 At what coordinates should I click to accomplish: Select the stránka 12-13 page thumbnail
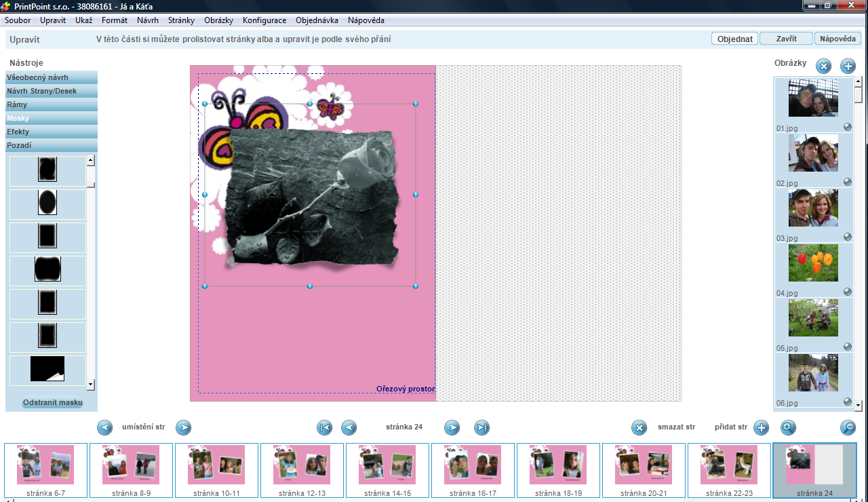(302, 471)
